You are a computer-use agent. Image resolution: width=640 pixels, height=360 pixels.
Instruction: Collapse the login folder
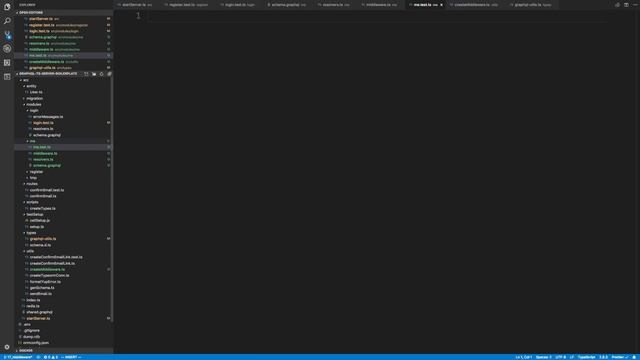click(x=34, y=111)
